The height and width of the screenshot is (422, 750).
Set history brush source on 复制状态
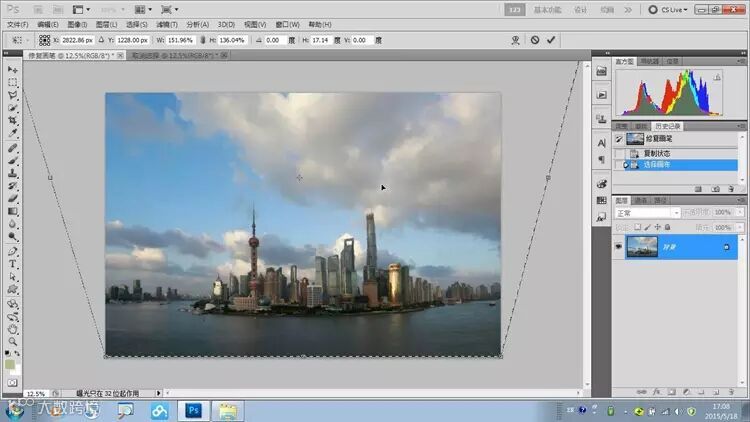(x=619, y=154)
